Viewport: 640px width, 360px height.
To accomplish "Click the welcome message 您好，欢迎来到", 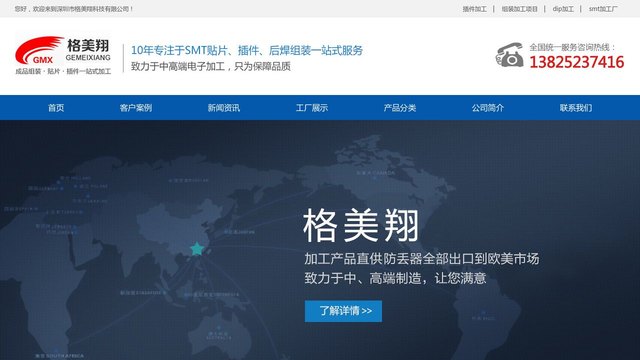I will [74, 9].
